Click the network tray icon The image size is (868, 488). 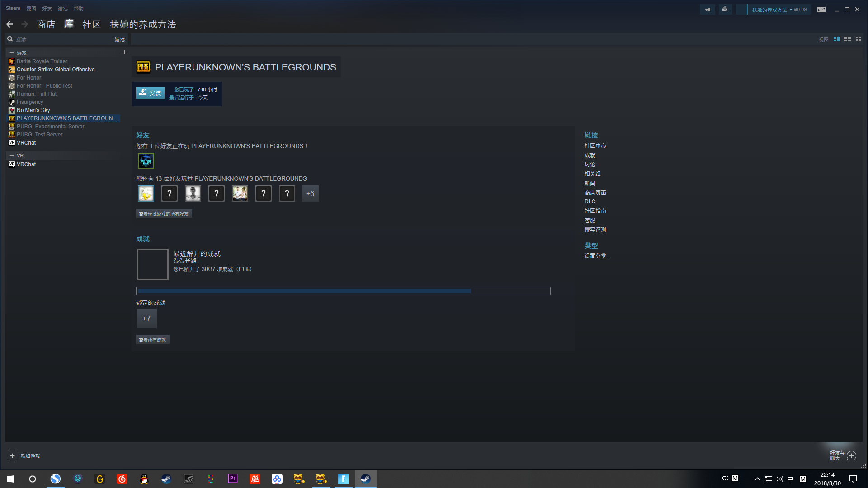(769, 479)
